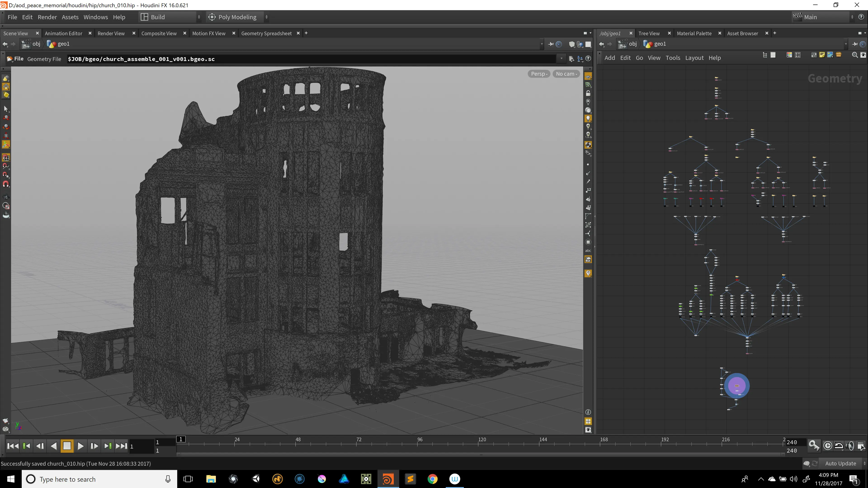Viewport: 868px width, 488px height.
Task: Toggle the headlight display option bulb
Action: pyautogui.click(x=588, y=119)
